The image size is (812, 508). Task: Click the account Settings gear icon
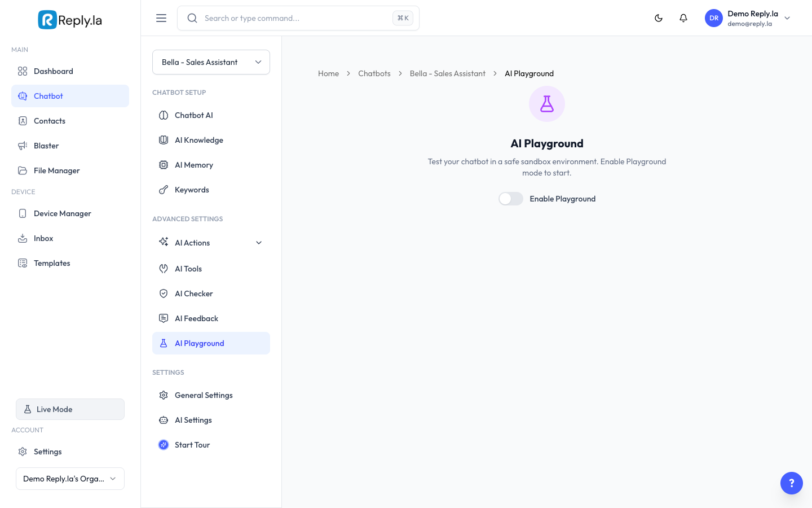coord(23,452)
